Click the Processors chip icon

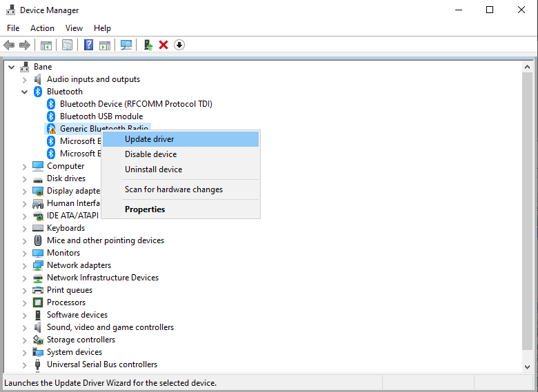click(x=38, y=302)
